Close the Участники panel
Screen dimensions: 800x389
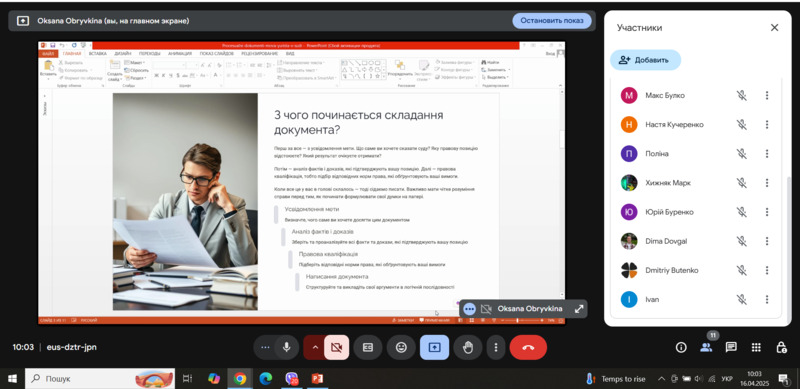774,28
